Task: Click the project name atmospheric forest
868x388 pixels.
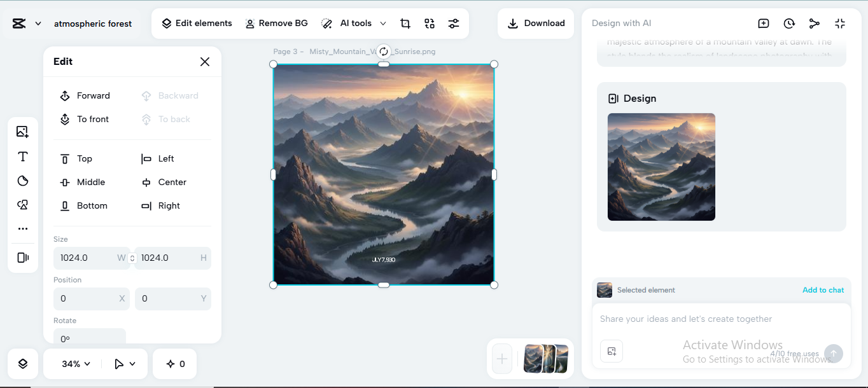Action: [93, 24]
